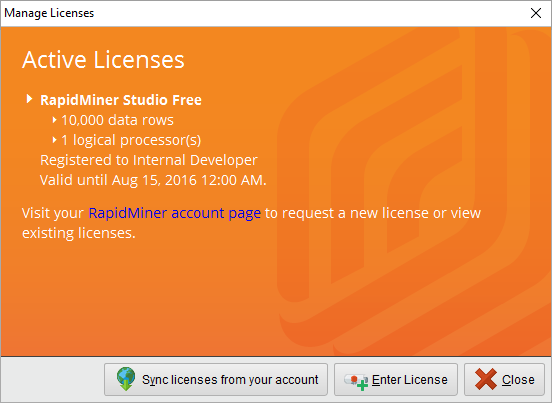Select the RapidMiner Studio Free license entry
The height and width of the screenshot is (403, 552).
click(x=121, y=100)
